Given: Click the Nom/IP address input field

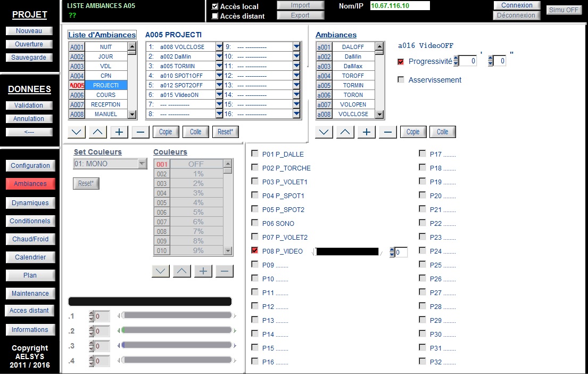Looking at the screenshot, I should click(x=400, y=6).
